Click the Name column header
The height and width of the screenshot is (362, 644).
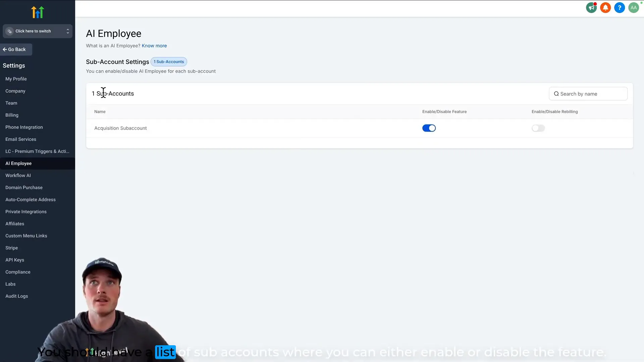click(x=100, y=112)
